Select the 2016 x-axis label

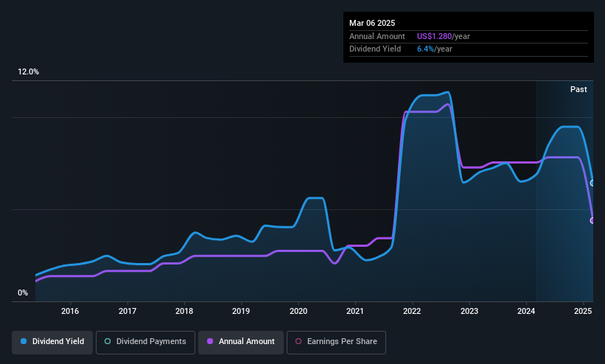pos(70,311)
